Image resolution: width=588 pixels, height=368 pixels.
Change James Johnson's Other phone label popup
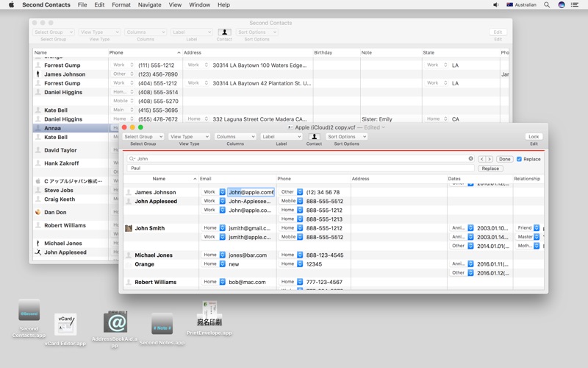[290, 192]
